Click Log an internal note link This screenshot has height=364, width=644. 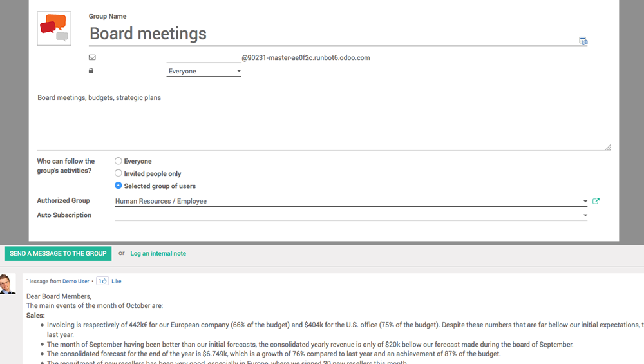tap(158, 253)
